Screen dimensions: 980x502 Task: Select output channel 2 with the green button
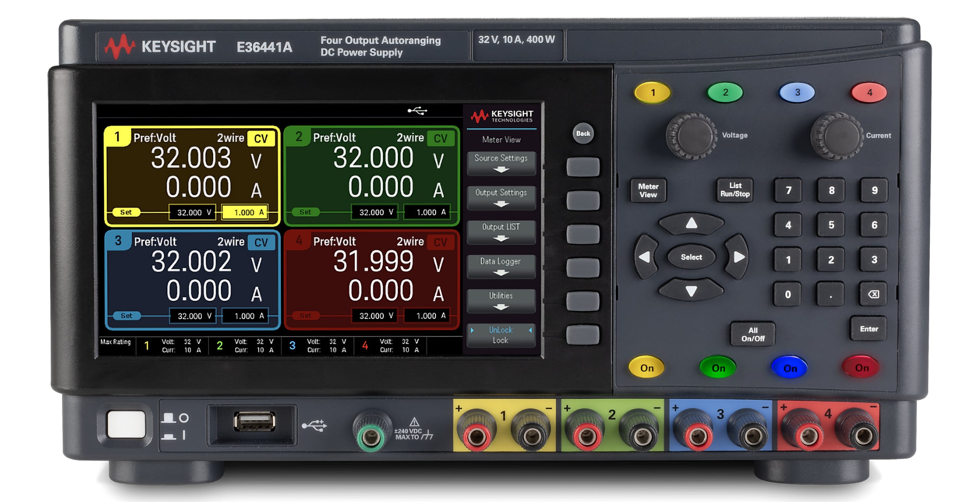pos(725,92)
